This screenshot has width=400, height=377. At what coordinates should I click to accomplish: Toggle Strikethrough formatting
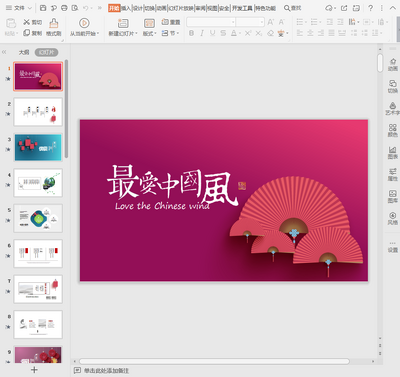(223, 33)
